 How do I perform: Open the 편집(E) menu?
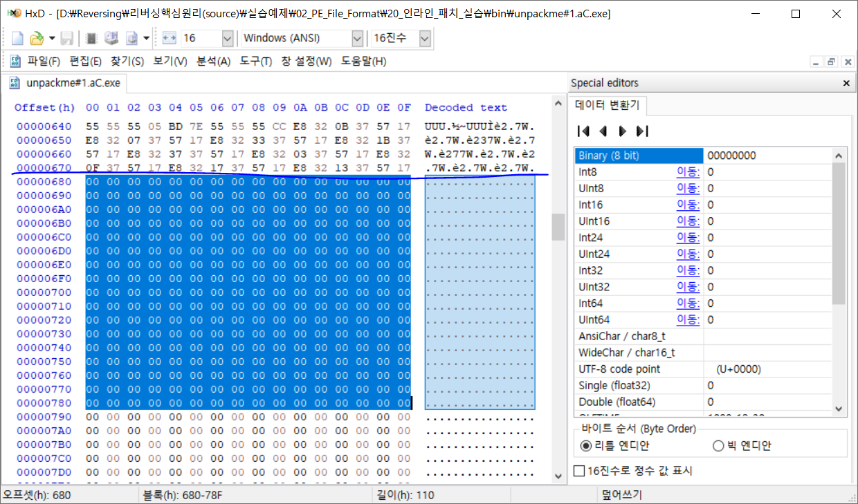tap(85, 61)
